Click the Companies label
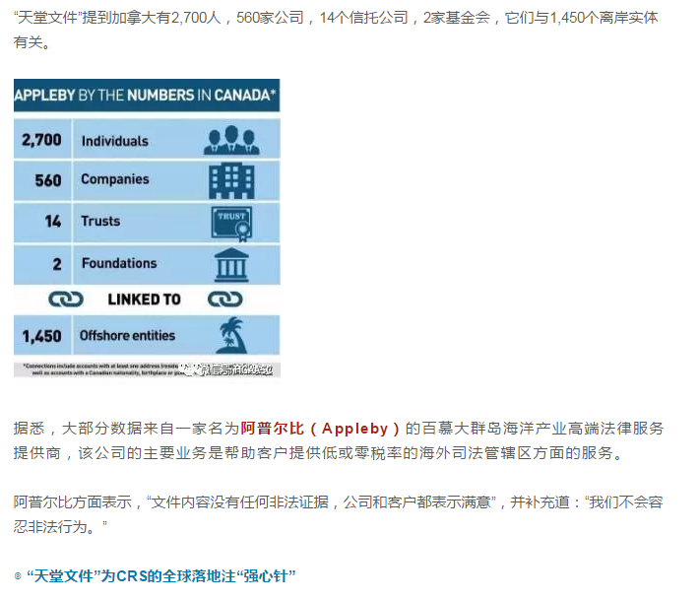 pyautogui.click(x=115, y=179)
